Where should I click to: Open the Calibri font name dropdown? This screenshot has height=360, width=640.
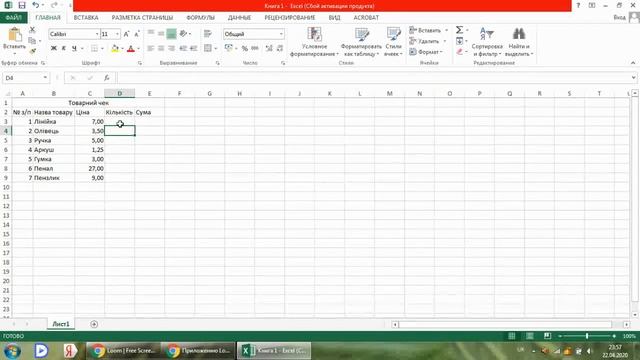click(x=97, y=34)
